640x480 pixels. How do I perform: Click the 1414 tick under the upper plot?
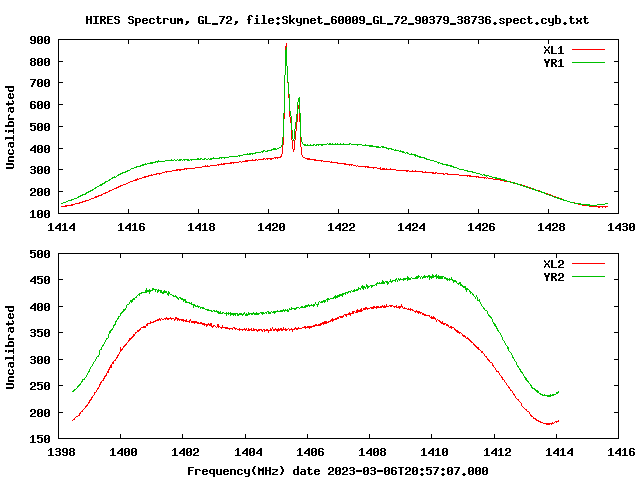61,227
